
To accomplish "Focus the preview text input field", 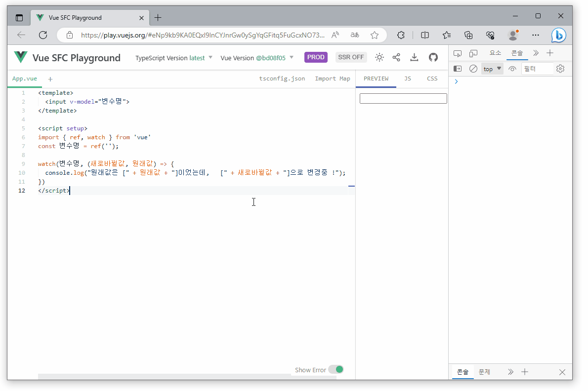I will (x=403, y=99).
